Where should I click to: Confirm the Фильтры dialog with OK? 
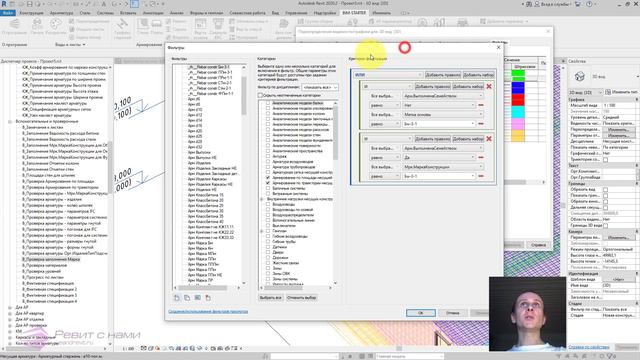421,313
